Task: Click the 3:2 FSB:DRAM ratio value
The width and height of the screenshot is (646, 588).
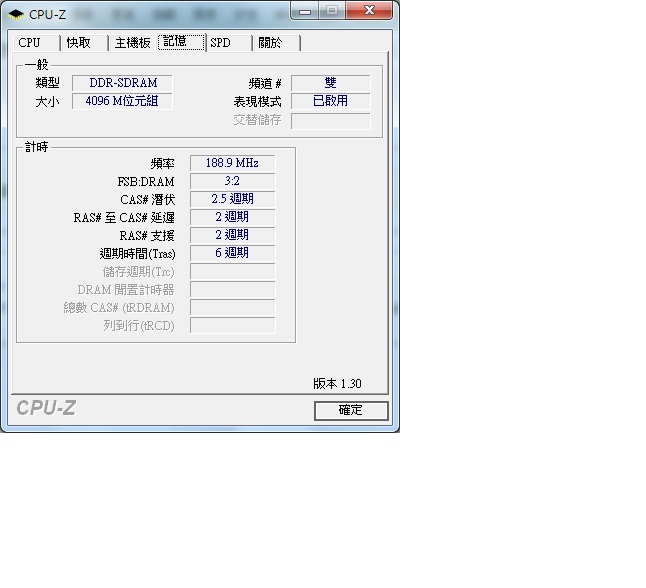Action: click(x=232, y=181)
